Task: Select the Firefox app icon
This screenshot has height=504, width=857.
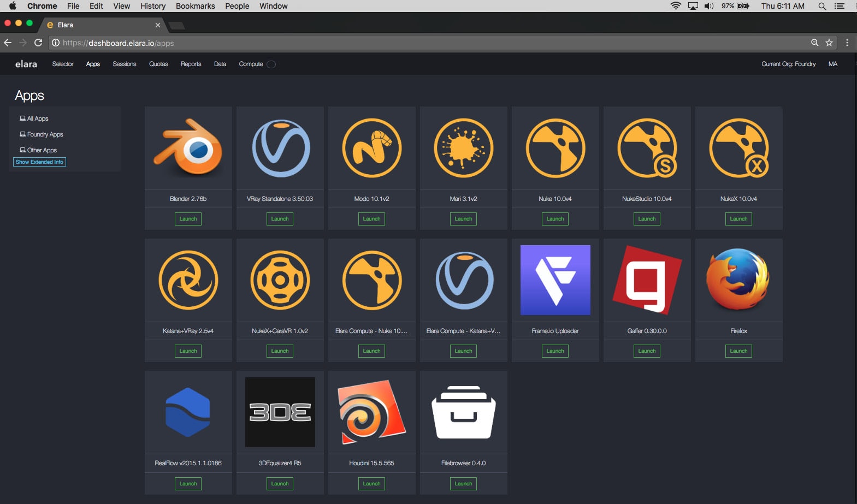Action: (x=738, y=279)
